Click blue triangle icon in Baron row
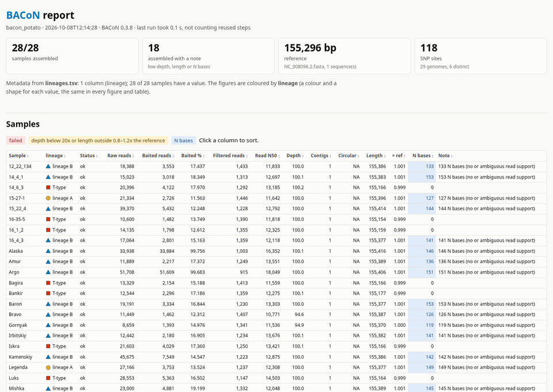 [48, 304]
